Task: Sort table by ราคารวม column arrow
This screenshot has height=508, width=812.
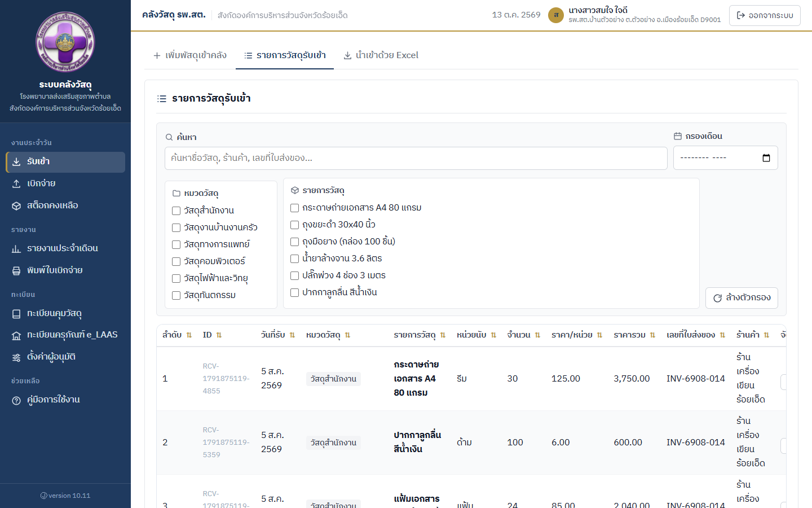Action: tap(652, 335)
